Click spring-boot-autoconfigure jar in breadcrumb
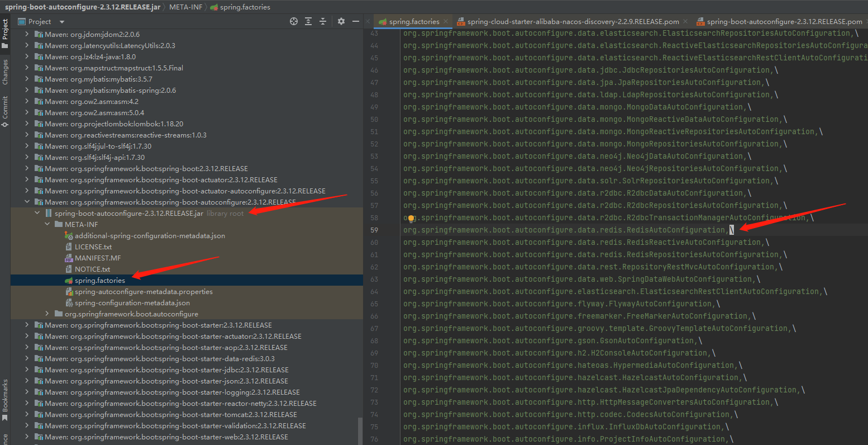Image resolution: width=868 pixels, height=445 pixels. pos(83,7)
